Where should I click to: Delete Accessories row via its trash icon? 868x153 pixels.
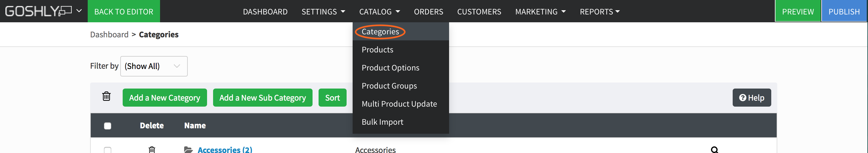(152, 149)
